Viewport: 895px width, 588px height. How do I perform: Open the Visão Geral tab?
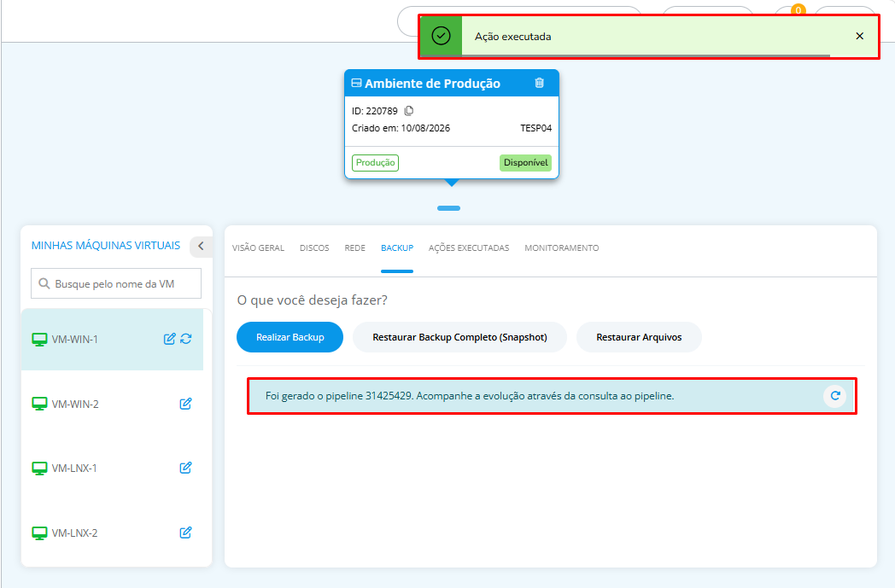point(258,248)
